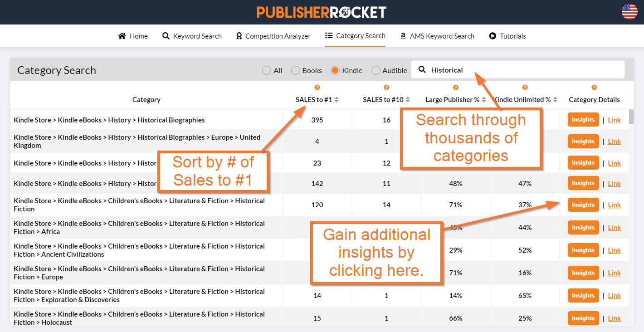
Task: Open the Competition Analyzer tool icon
Action: (239, 35)
